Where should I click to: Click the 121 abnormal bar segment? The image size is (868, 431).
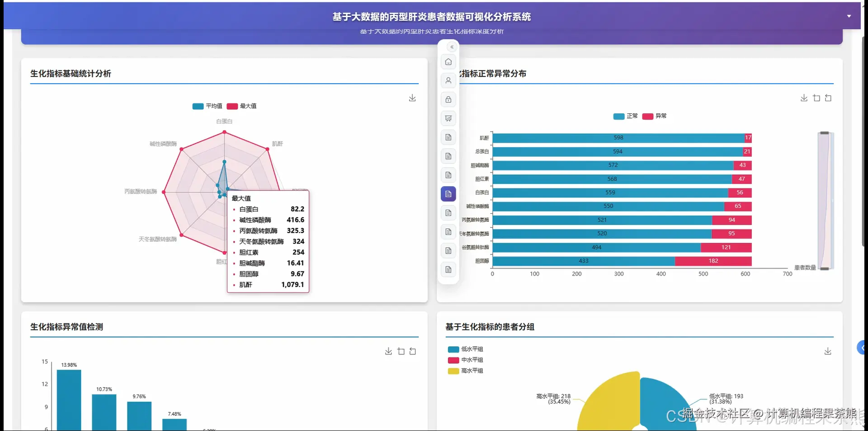click(x=726, y=248)
